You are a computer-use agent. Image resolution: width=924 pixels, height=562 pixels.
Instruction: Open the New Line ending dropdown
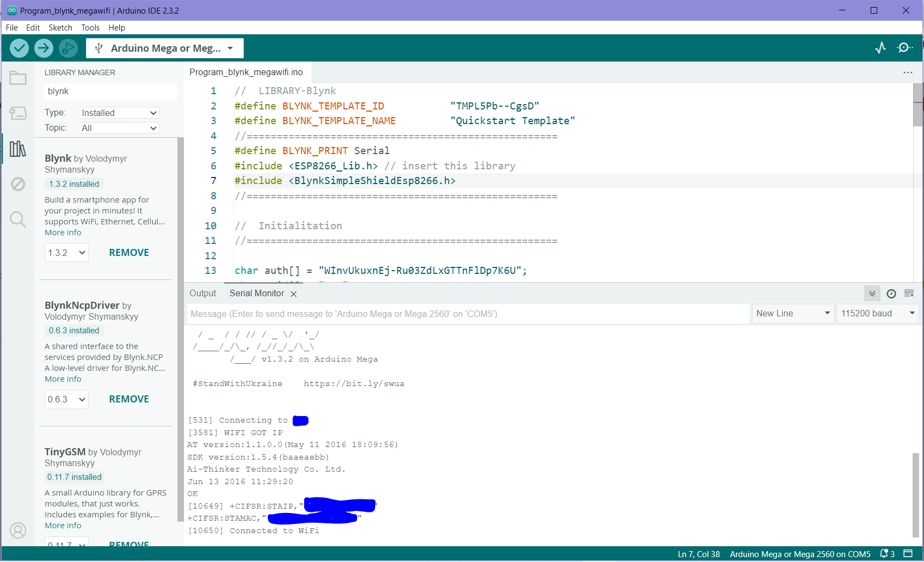point(793,314)
